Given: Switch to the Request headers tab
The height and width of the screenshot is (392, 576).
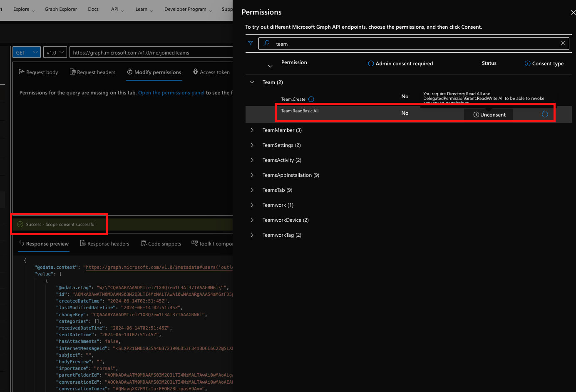Looking at the screenshot, I should 92,72.
